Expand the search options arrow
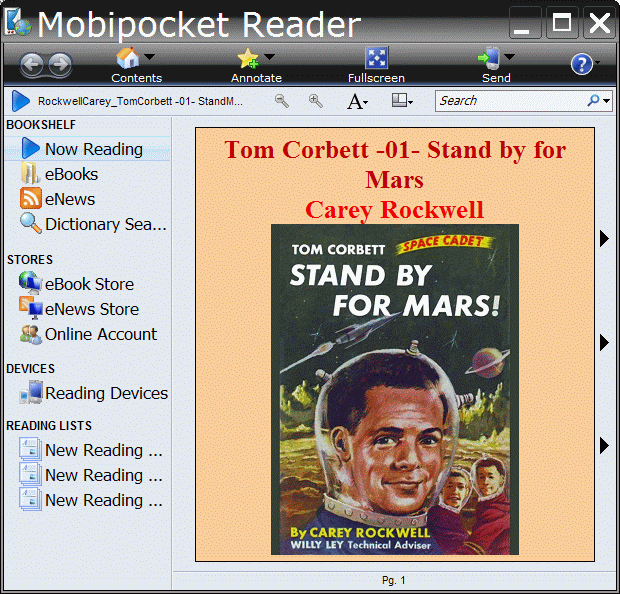The width and height of the screenshot is (620, 594). 607,101
